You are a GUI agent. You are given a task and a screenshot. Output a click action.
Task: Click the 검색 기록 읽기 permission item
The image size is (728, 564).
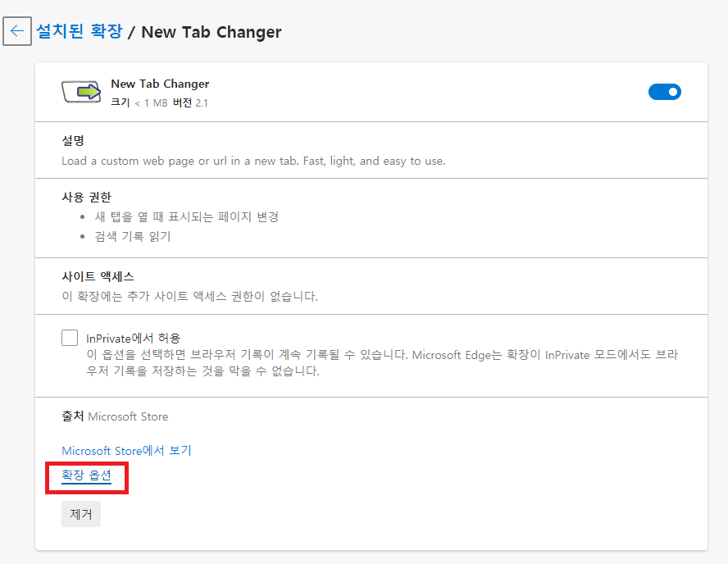[x=133, y=237]
